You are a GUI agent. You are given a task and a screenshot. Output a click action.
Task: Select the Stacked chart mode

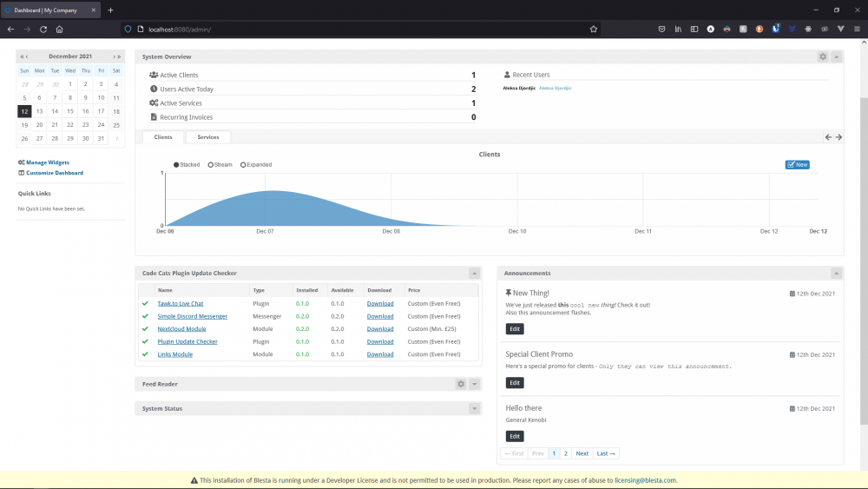[187, 164]
